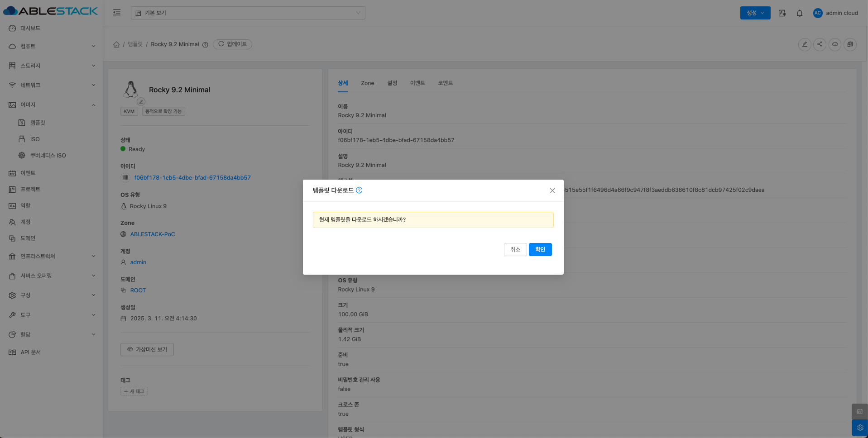Expand the Compute sidebar menu
This screenshot has height=438, width=868.
tap(52, 46)
